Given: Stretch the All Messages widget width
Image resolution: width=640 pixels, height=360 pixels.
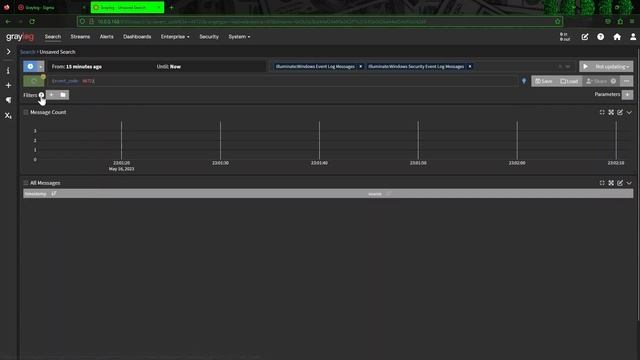Looking at the screenshot, I should click(x=611, y=183).
